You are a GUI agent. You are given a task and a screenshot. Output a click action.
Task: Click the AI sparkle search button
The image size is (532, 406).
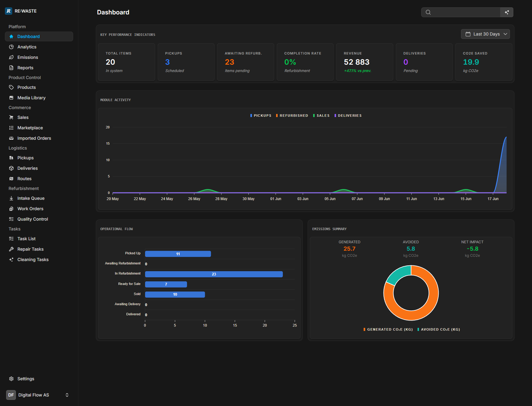click(507, 12)
